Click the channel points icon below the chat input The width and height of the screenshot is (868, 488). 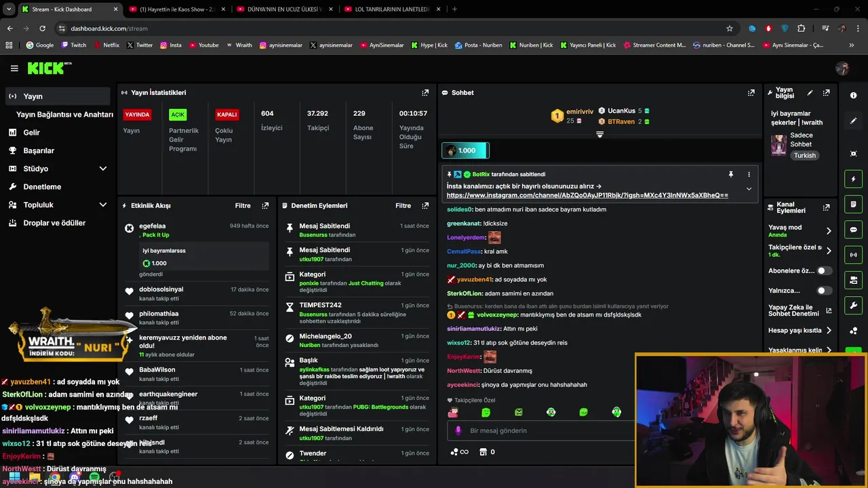click(x=454, y=451)
